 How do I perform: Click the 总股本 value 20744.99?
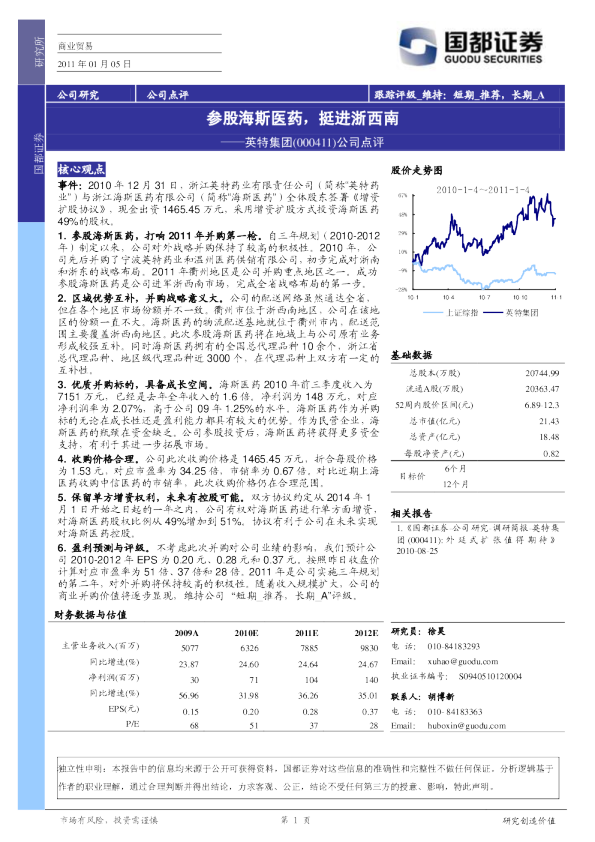(542, 373)
